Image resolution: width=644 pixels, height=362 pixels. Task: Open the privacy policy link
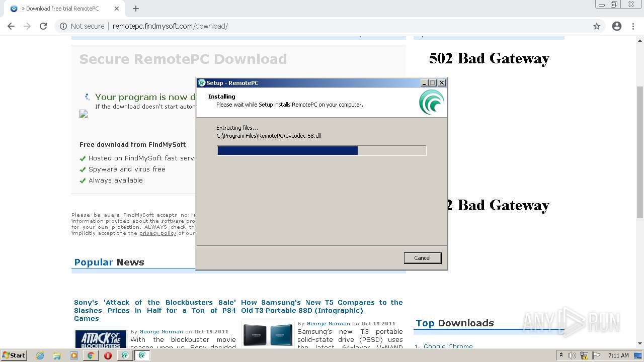point(157,233)
